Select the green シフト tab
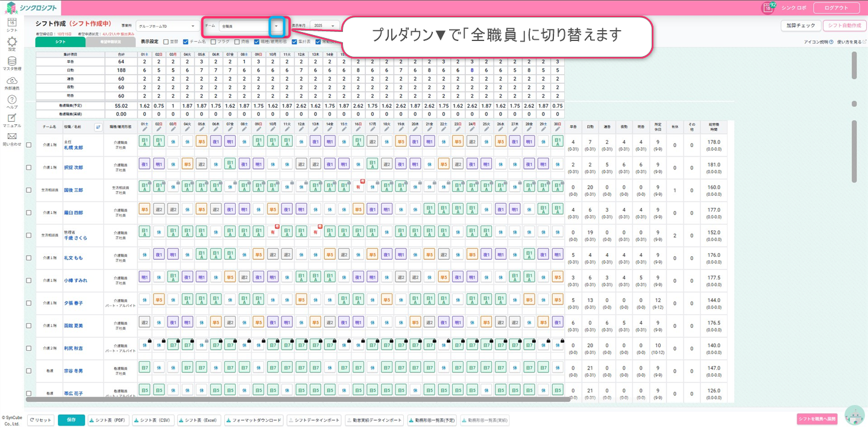Image resolution: width=868 pixels, height=428 pixels. tap(60, 42)
